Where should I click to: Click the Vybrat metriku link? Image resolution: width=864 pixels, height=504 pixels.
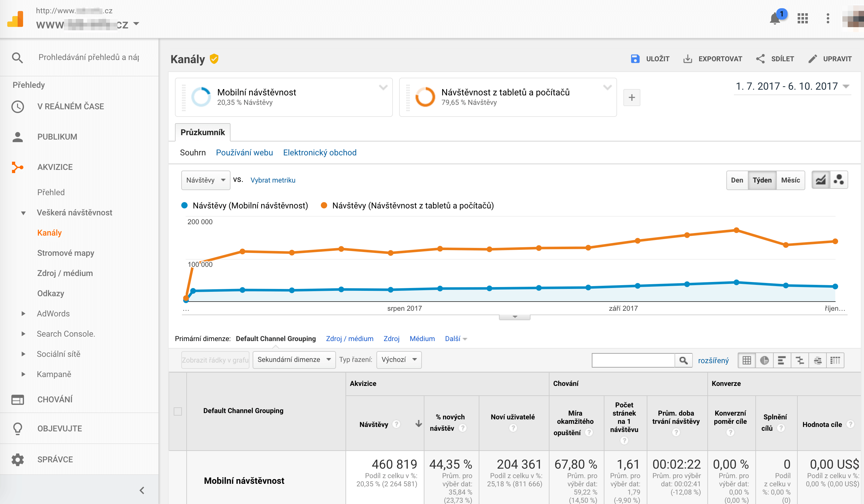273,180
